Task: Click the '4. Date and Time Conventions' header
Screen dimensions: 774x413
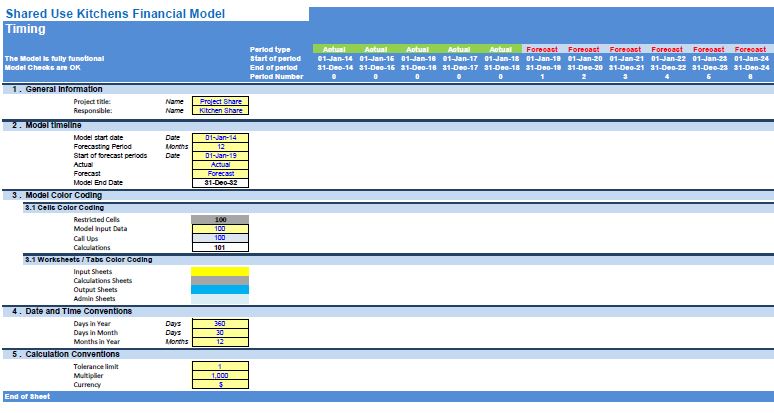Action: (x=72, y=311)
